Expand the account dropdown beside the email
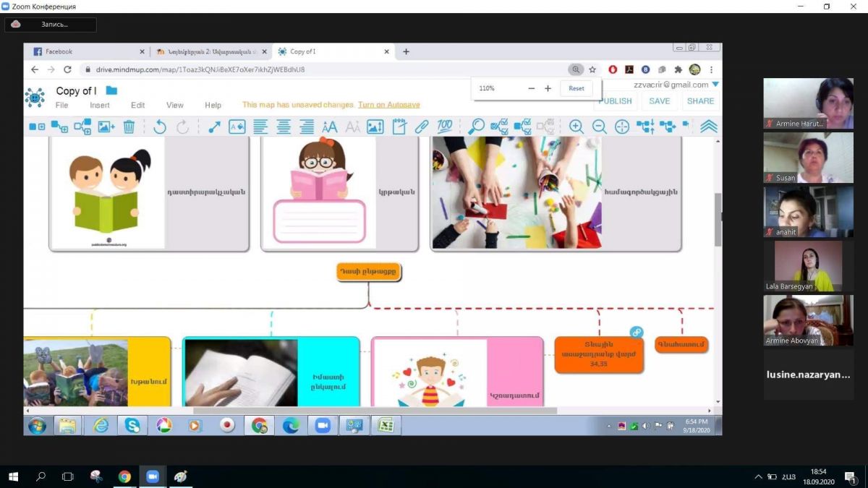The height and width of the screenshot is (488, 868). tap(715, 85)
